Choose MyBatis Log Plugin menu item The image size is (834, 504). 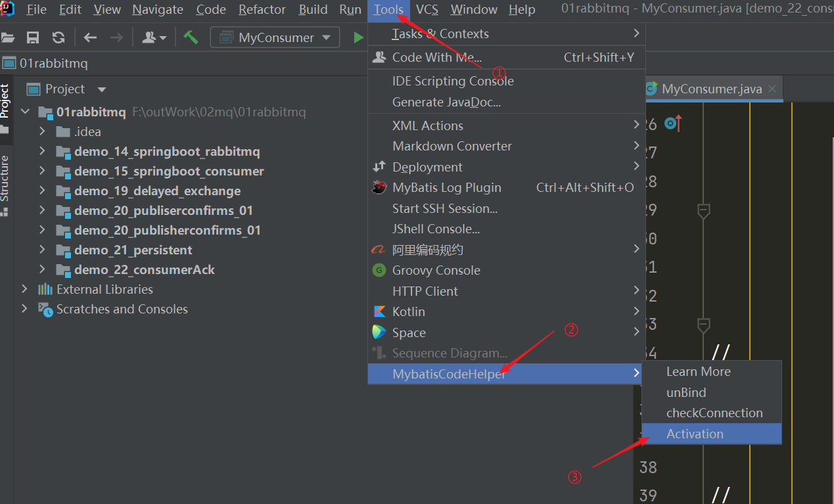coord(507,187)
